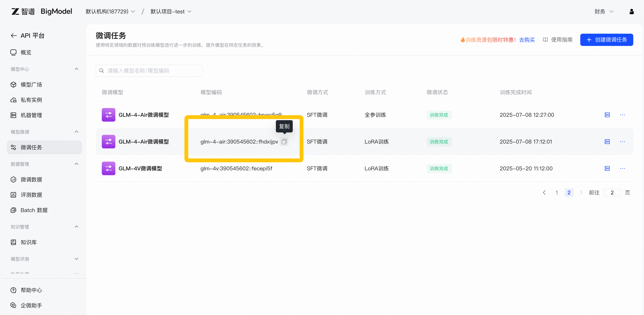This screenshot has width=644, height=315.
Task: Expand the 模型评测 sidebar section
Action: tap(77, 259)
